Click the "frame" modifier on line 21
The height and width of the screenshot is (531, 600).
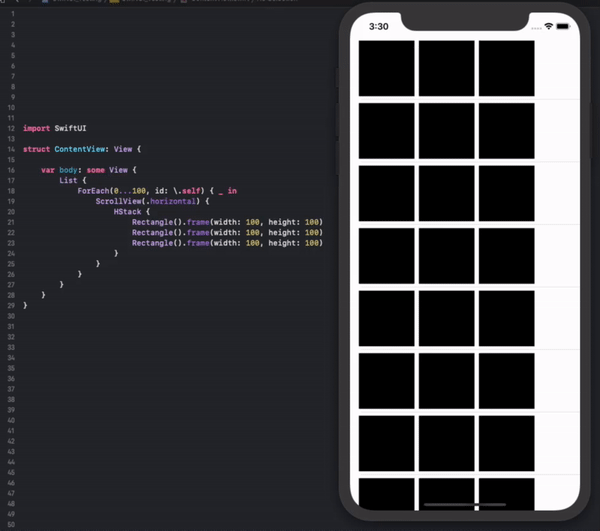point(198,222)
